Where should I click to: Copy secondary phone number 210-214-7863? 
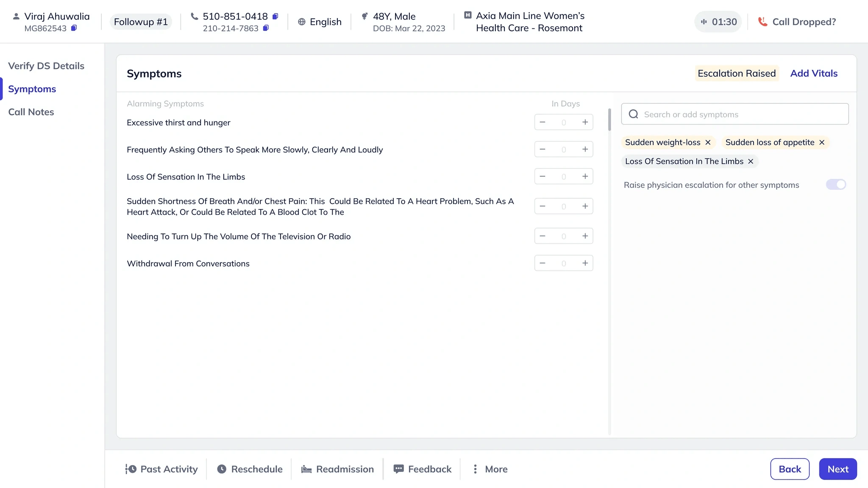pos(266,28)
